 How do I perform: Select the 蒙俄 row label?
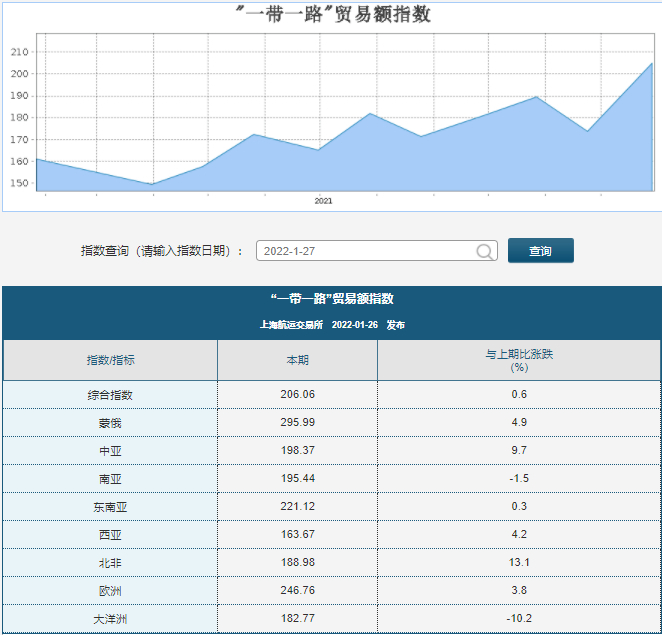[x=110, y=423]
